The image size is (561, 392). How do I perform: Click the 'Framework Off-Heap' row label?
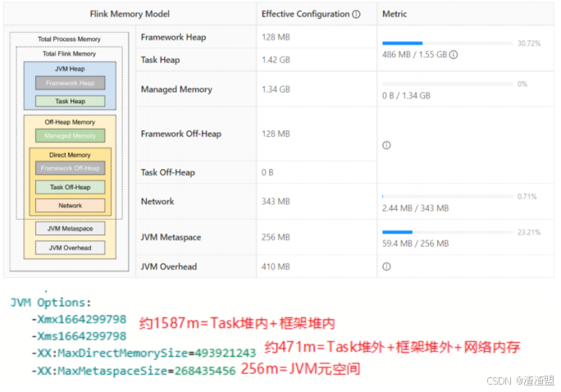pyautogui.click(x=181, y=134)
